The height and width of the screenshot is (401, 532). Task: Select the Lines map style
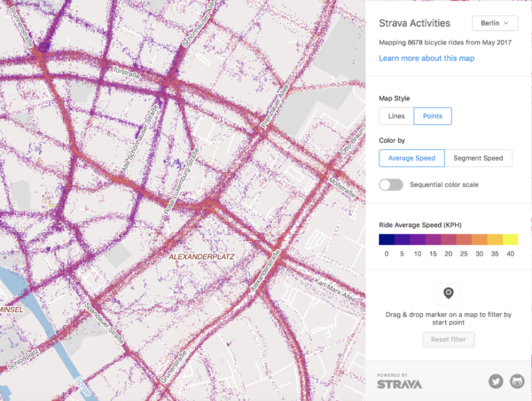[395, 116]
